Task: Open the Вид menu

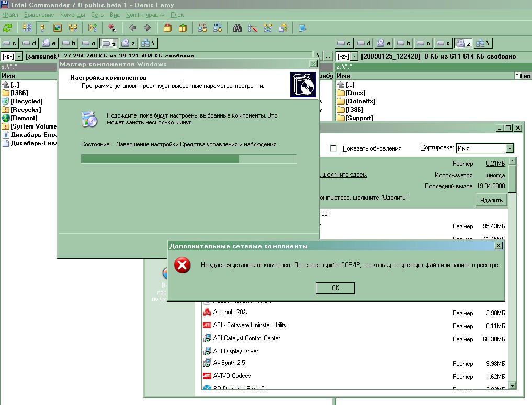Action: pos(115,15)
